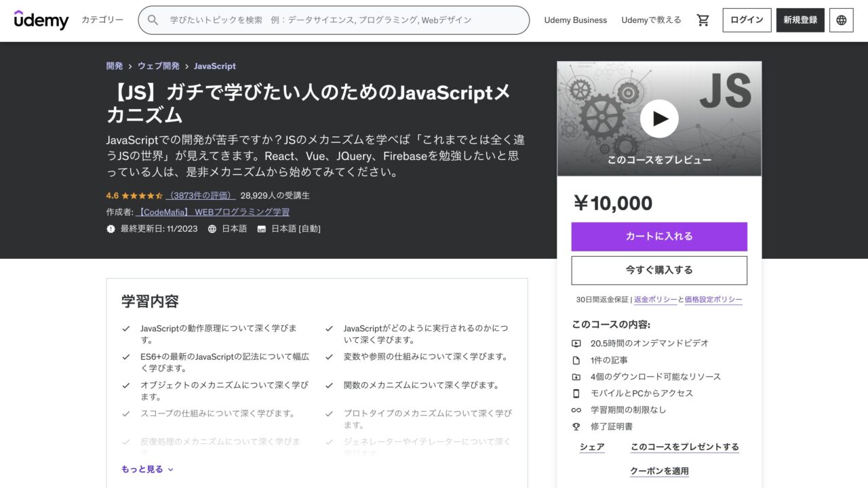The image size is (868, 488).
Task: Open Udemyで教える from the header
Action: coord(650,20)
